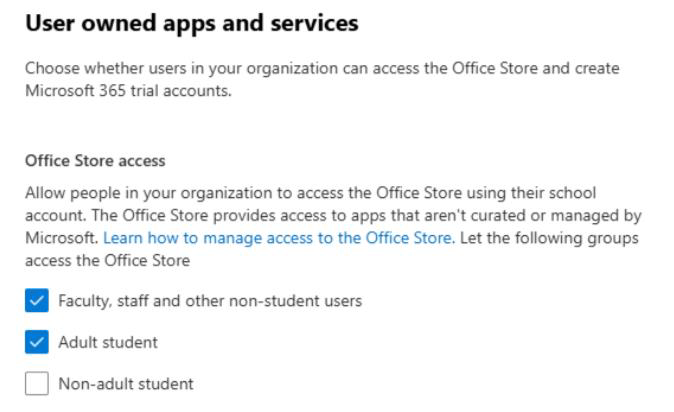Click the empty box icon beside Non-adult student
674x412 pixels.
point(37,384)
